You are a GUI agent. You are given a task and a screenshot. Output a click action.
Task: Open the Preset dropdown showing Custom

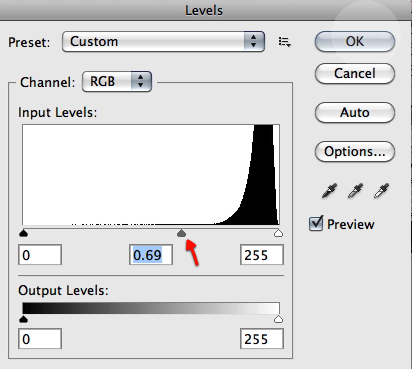pos(163,42)
